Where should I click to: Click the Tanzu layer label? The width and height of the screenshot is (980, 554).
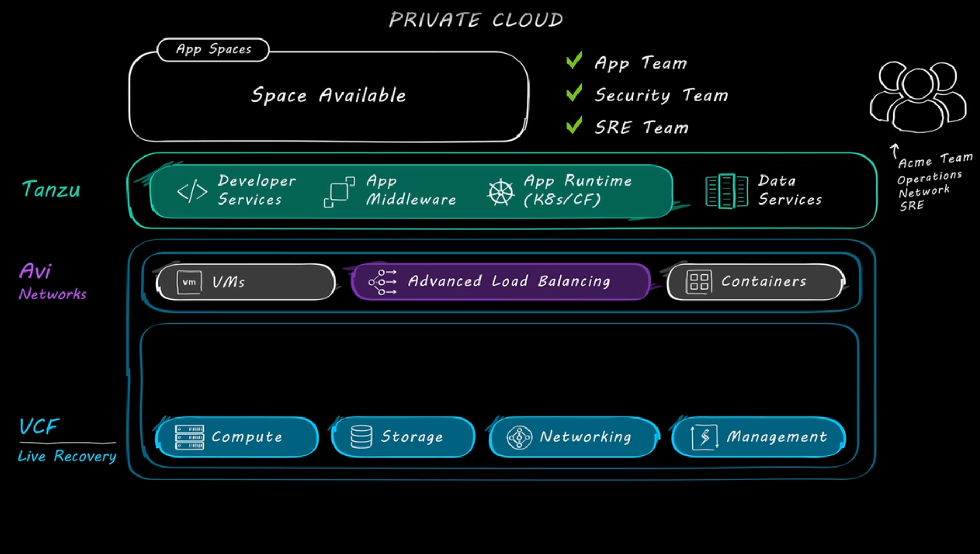coord(51,189)
